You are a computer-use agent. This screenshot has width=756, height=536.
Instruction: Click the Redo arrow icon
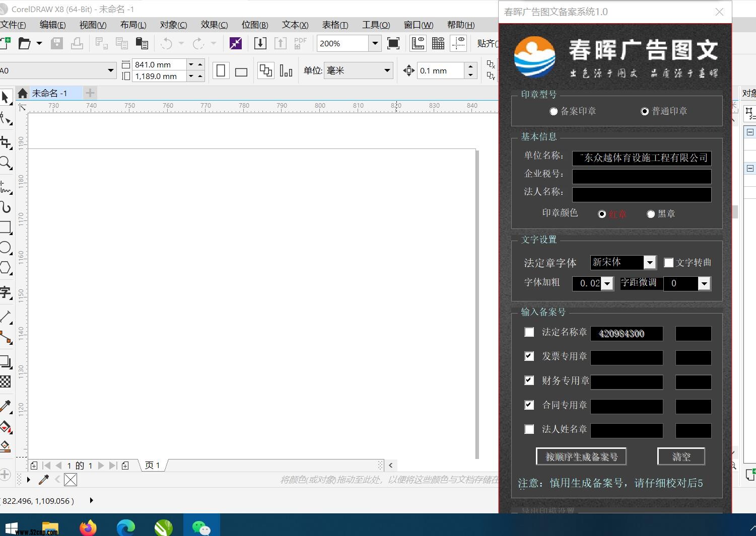pyautogui.click(x=198, y=44)
